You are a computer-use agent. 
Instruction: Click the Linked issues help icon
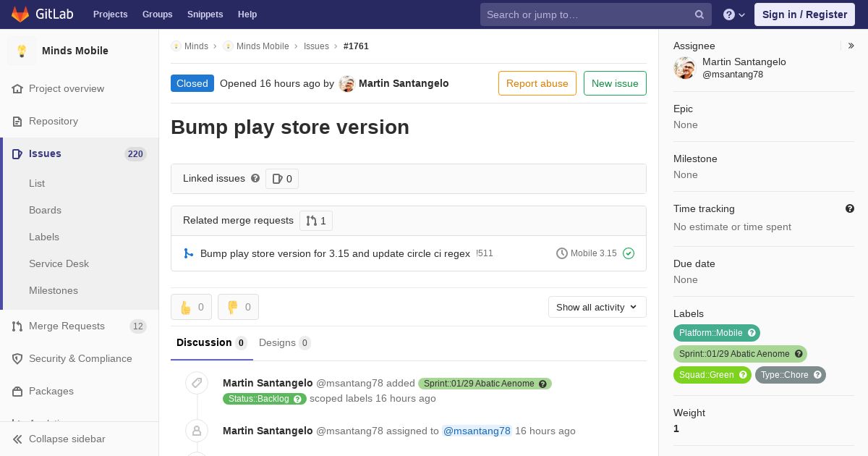point(255,178)
